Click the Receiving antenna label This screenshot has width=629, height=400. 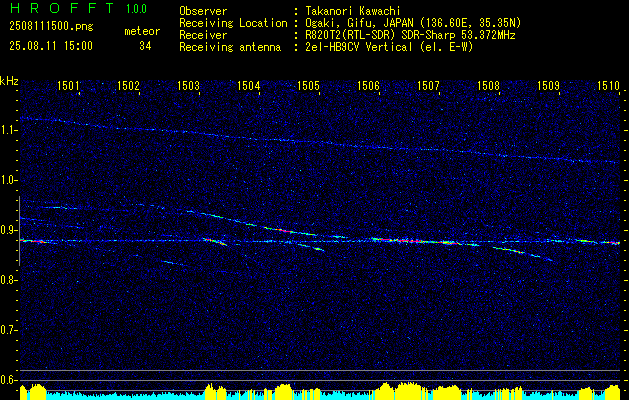[230, 47]
